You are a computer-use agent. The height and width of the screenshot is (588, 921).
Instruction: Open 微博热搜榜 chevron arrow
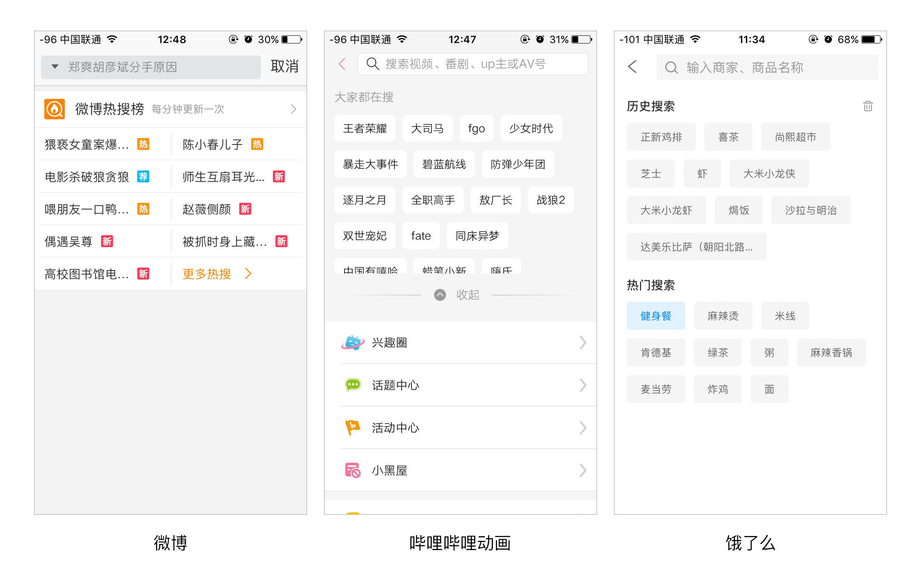[293, 109]
